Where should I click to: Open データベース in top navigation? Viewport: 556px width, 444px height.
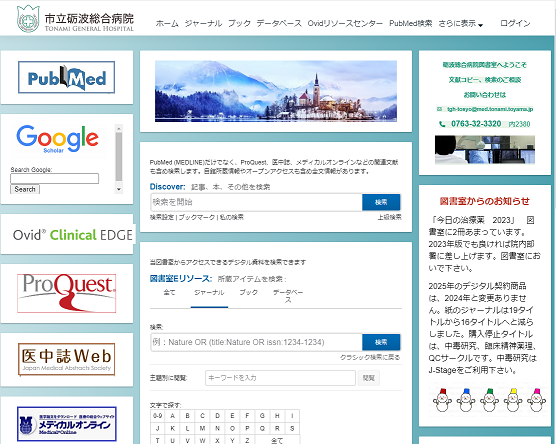[x=279, y=23]
